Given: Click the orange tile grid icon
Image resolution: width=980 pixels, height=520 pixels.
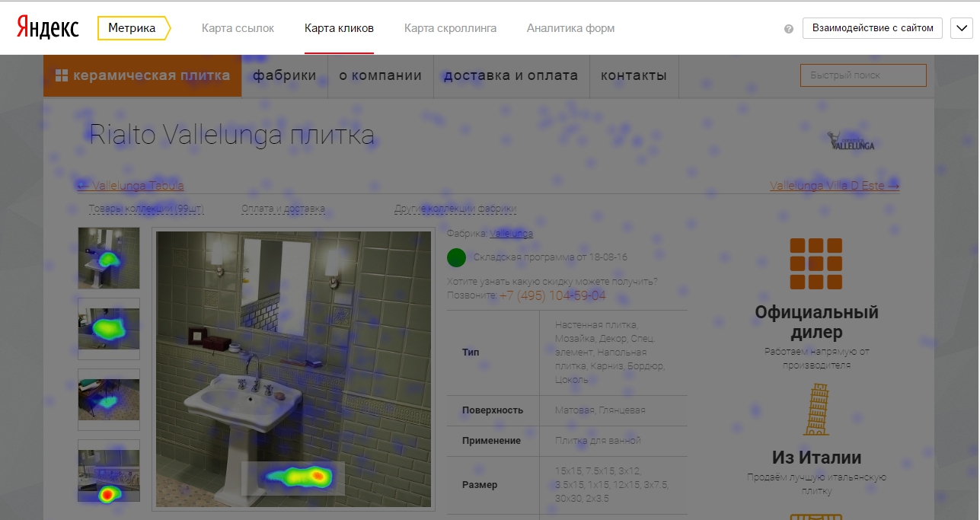Looking at the screenshot, I should [816, 263].
